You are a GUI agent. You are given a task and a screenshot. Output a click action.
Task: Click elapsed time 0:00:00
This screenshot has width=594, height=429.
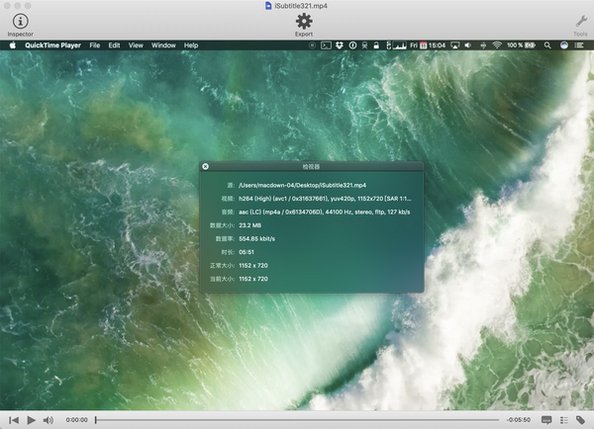77,420
